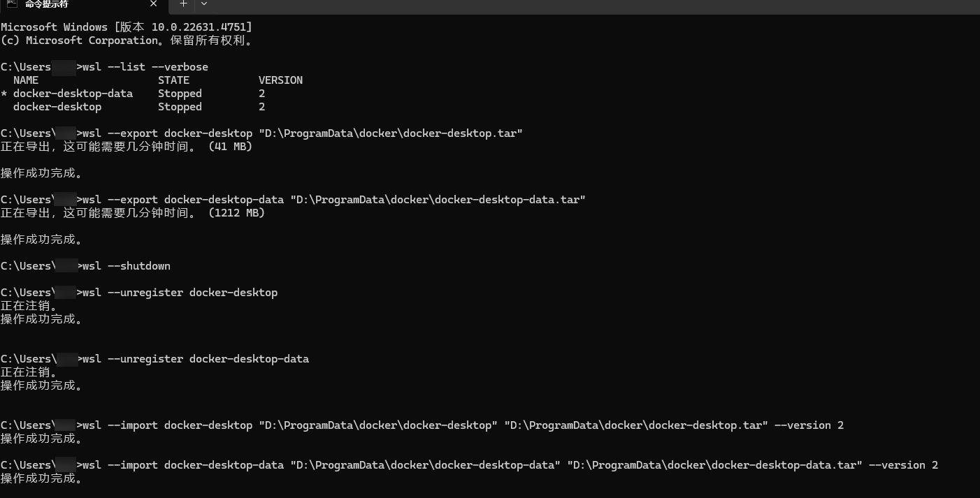Viewport: 980px width, 498px height.
Task: Click the "wsl --shutdown" command
Action: coord(127,266)
